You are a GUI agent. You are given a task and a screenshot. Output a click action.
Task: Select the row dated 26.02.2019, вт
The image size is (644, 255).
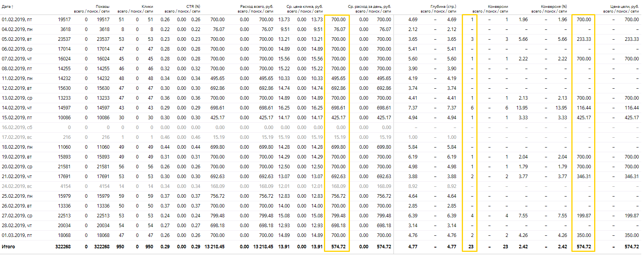(320, 206)
